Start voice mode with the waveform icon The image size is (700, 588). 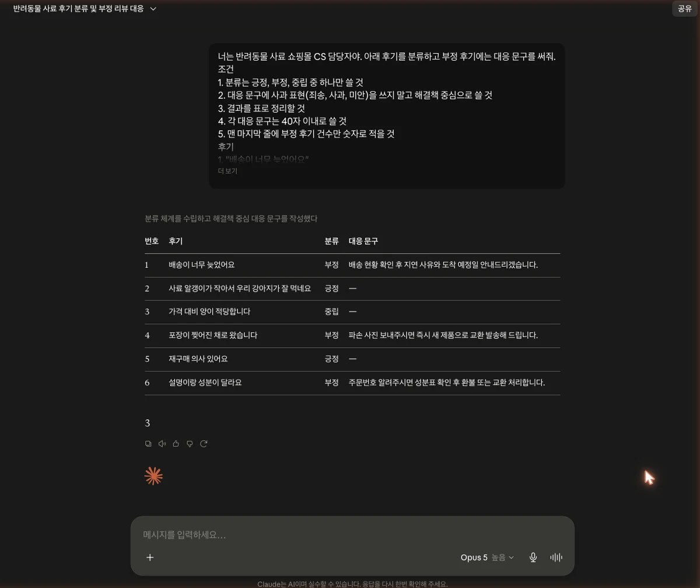point(556,557)
